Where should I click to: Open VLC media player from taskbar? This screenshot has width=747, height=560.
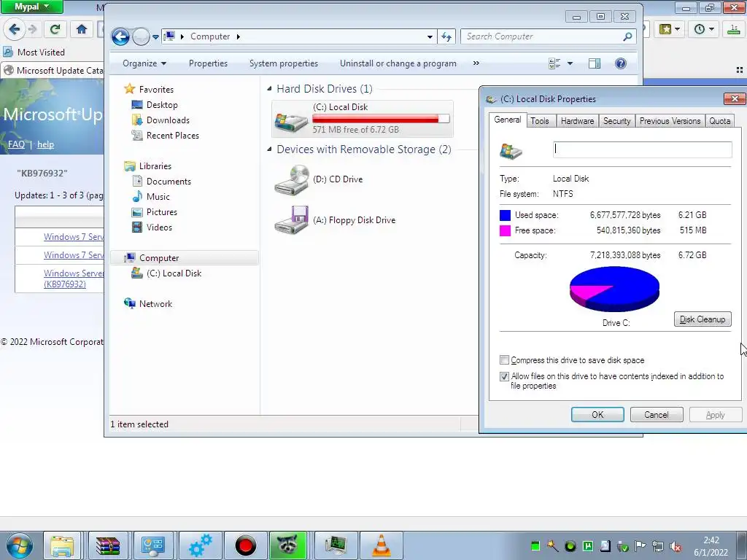(x=381, y=545)
